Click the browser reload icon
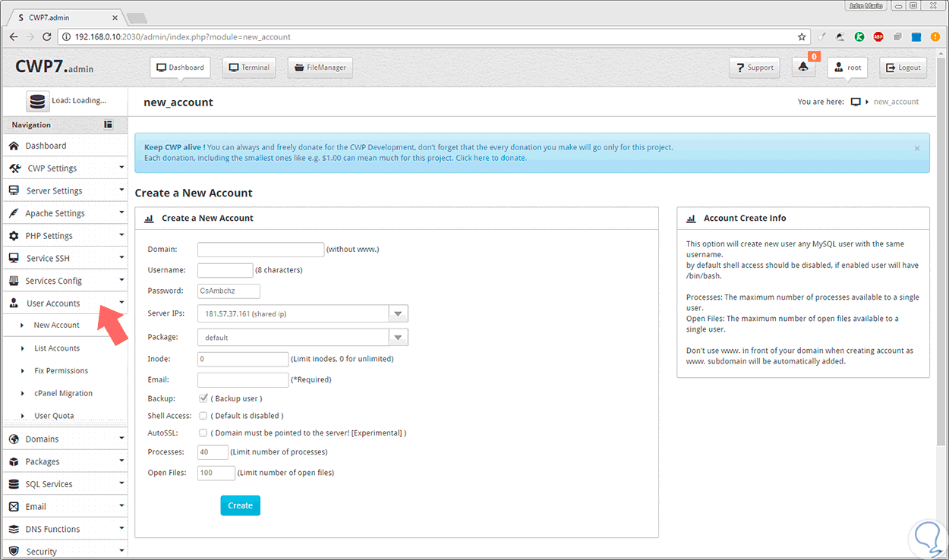 coord(48,36)
